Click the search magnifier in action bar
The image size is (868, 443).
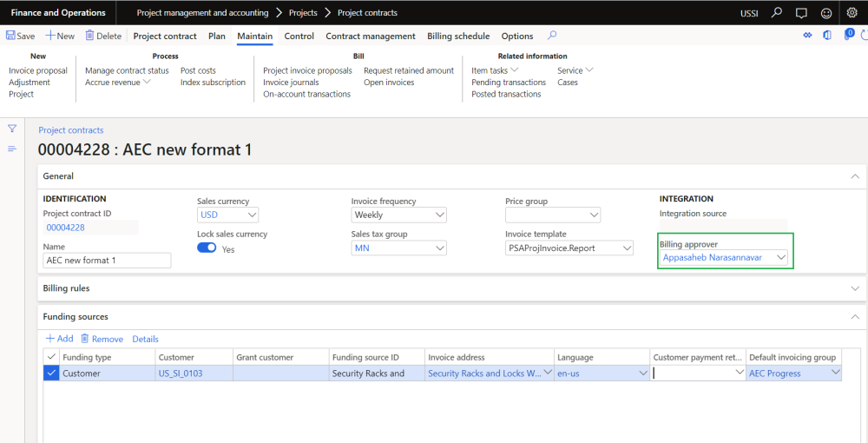point(552,36)
